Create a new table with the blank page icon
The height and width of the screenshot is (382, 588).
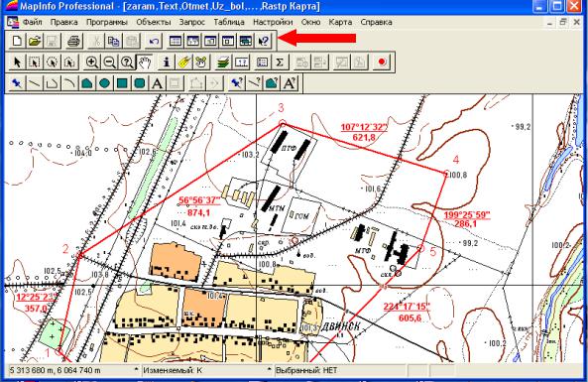tap(17, 41)
